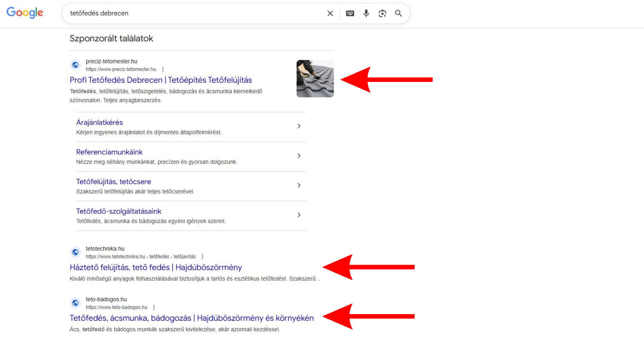
Task: Click chevron on the Árajánlatkérés row
Action: point(299,126)
